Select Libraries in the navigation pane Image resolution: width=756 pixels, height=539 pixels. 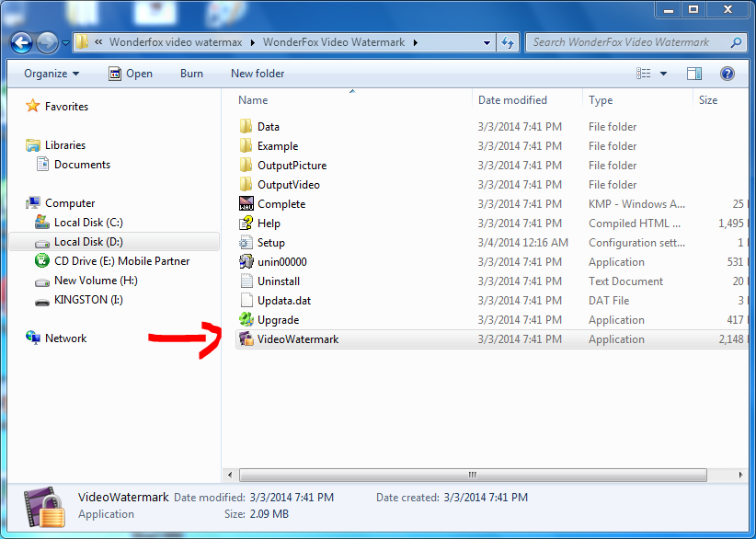[64, 145]
